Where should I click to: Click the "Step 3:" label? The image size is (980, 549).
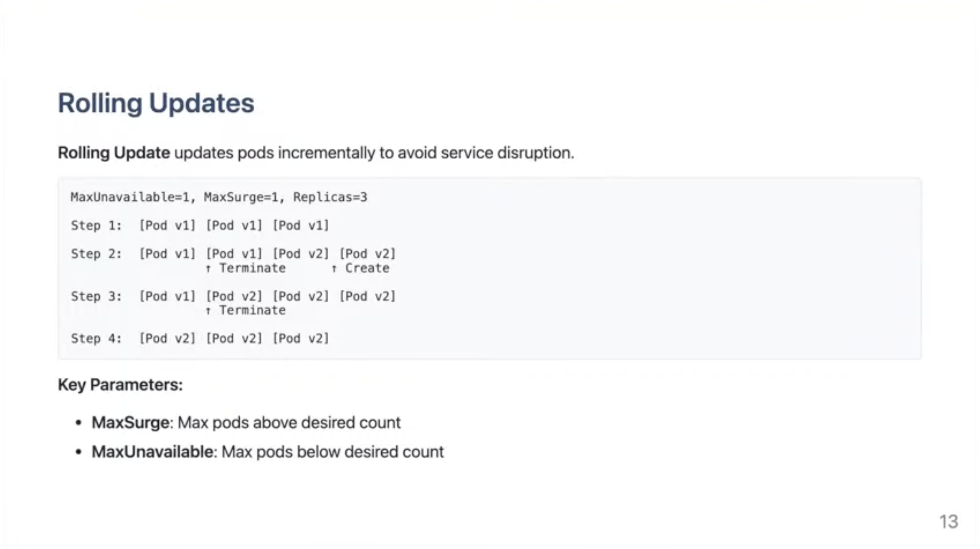click(96, 296)
